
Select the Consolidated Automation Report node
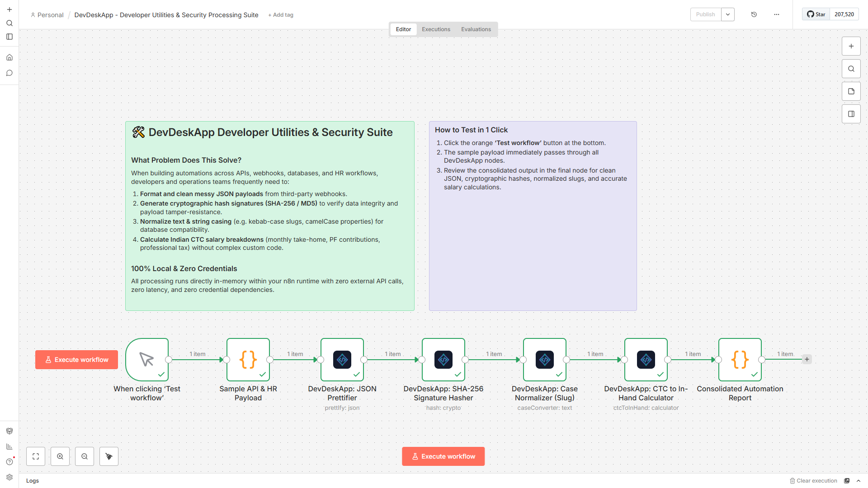[740, 360]
